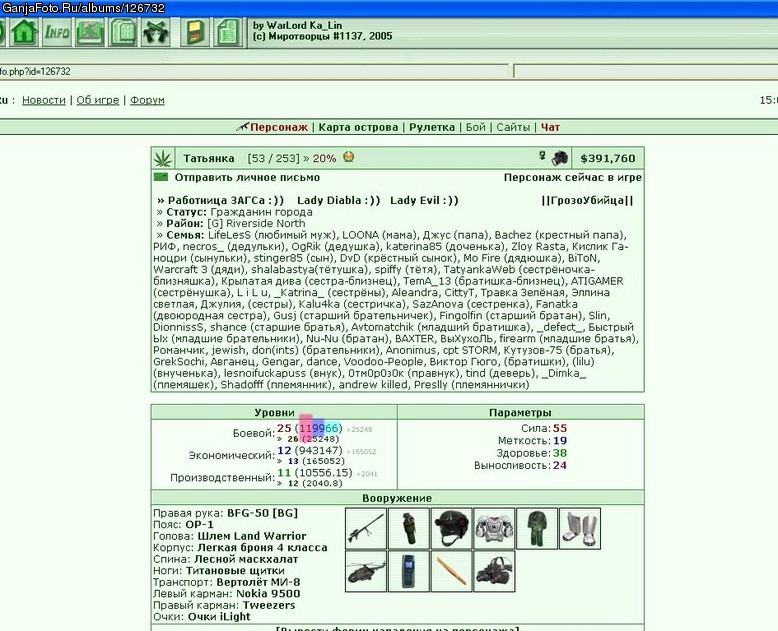Click the Выносливость value 24
The height and width of the screenshot is (631, 778).
tap(560, 465)
